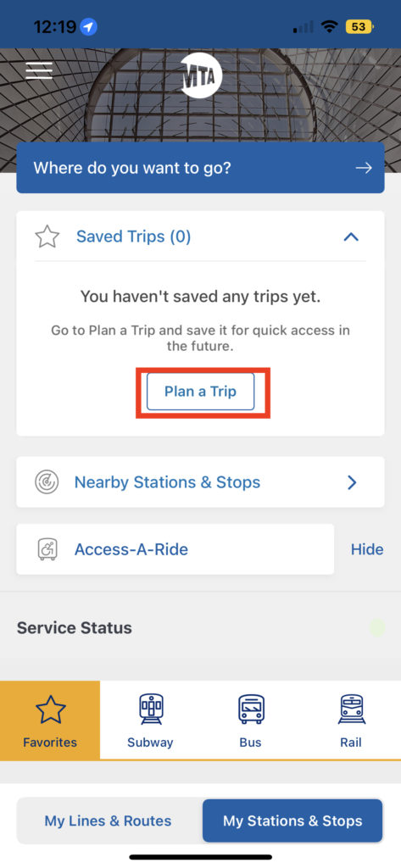Select the Rail train icon

click(x=351, y=709)
